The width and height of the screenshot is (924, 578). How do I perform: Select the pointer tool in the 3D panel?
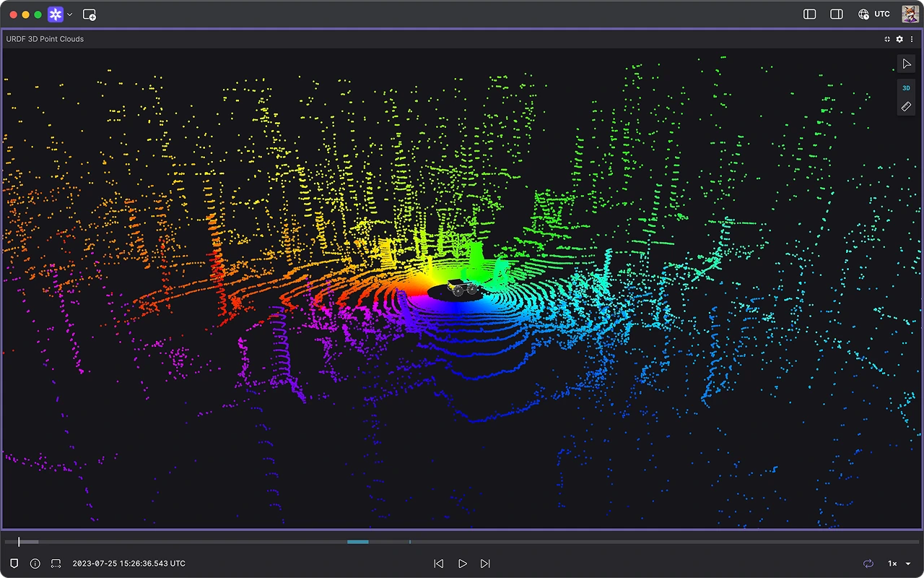coord(907,64)
